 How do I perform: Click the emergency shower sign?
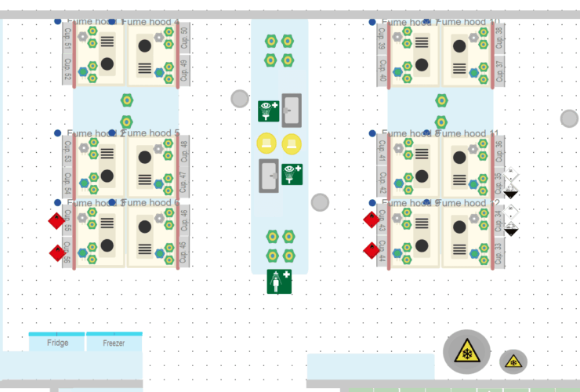coord(279,281)
